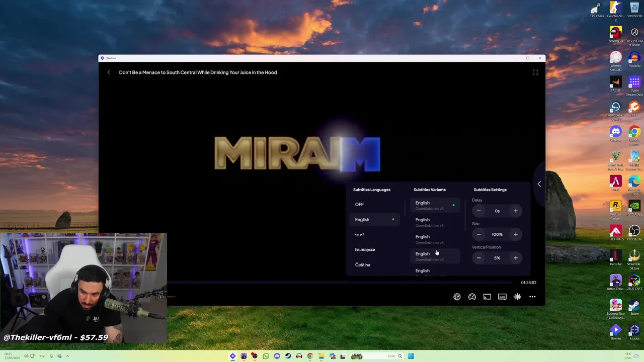This screenshot has width=644, height=362.
Task: Select Arabic subtitles language
Action: (x=375, y=234)
